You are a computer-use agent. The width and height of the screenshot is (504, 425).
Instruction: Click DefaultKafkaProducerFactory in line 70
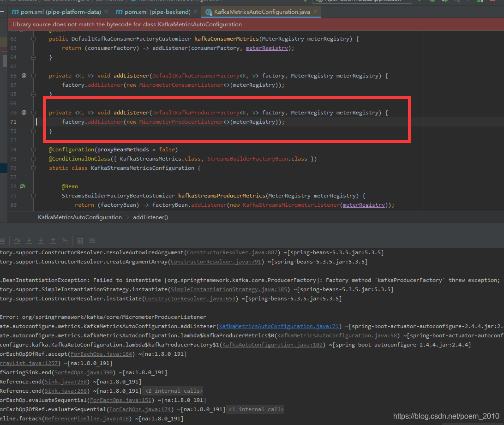coord(196,113)
